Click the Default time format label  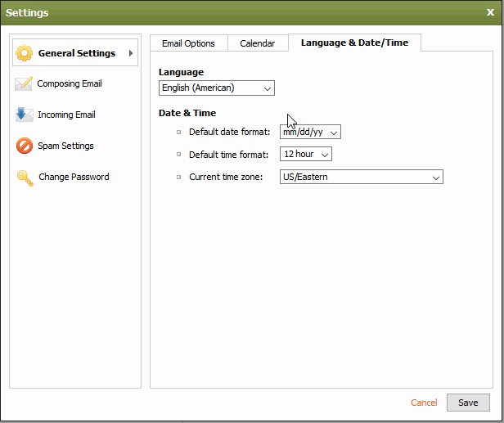[228, 155]
